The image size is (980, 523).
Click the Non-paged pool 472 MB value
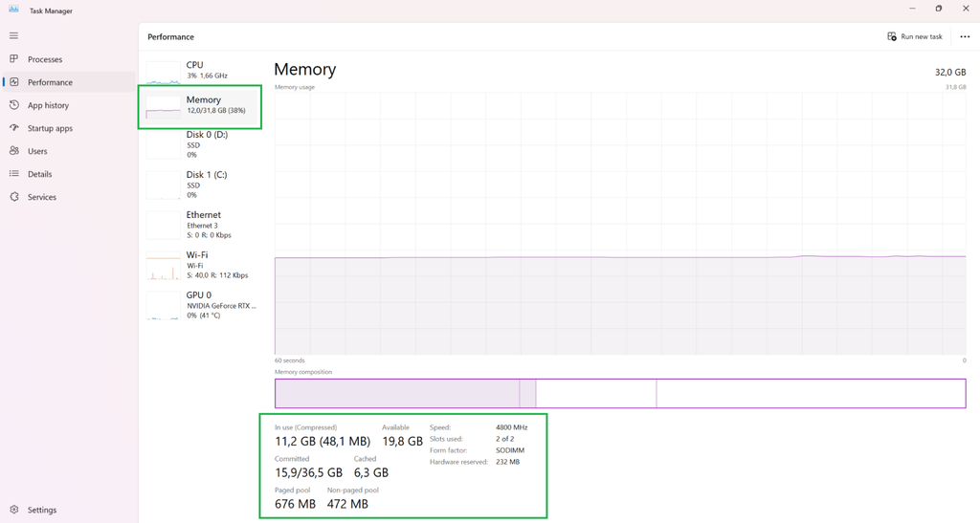347,504
